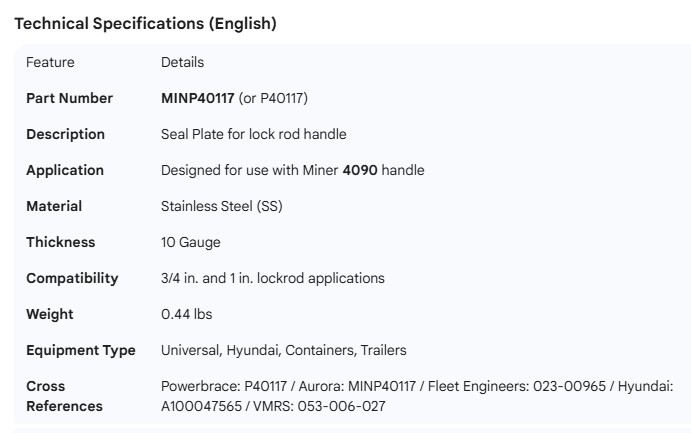Click the 10 Gauge value

click(191, 242)
